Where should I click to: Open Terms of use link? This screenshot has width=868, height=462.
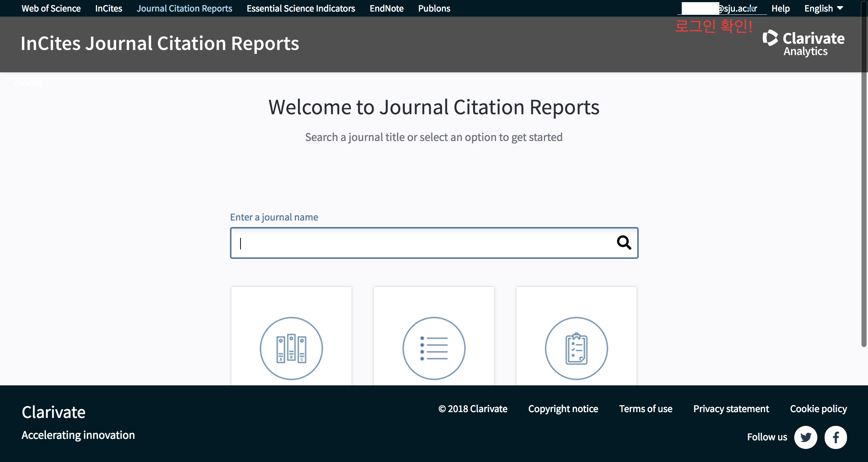[646, 409]
